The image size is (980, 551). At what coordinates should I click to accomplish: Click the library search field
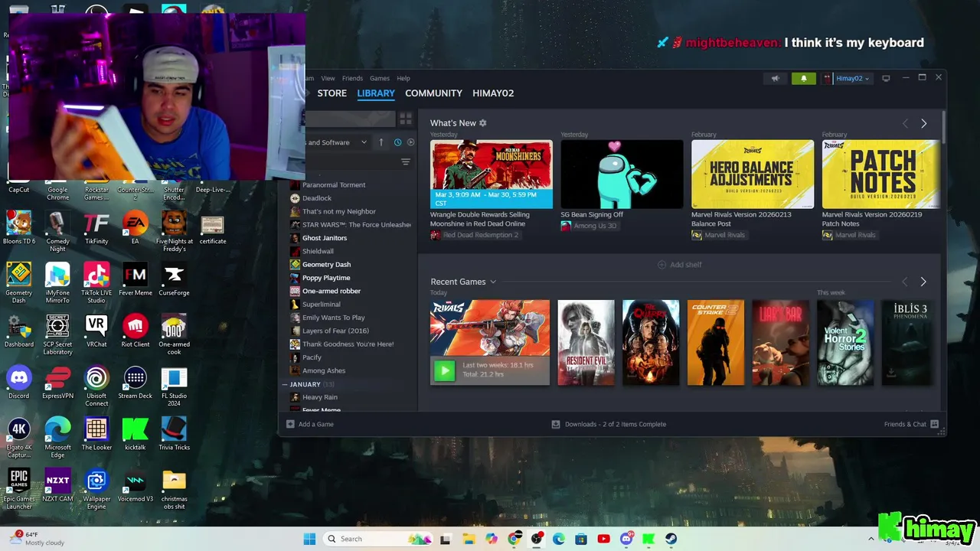tap(349, 119)
